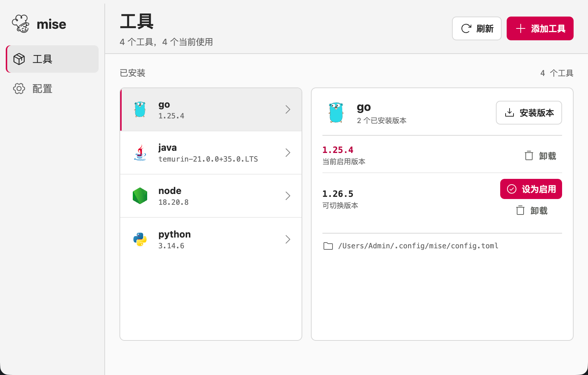
Task: Click the green node hexagon icon
Action: [140, 196]
